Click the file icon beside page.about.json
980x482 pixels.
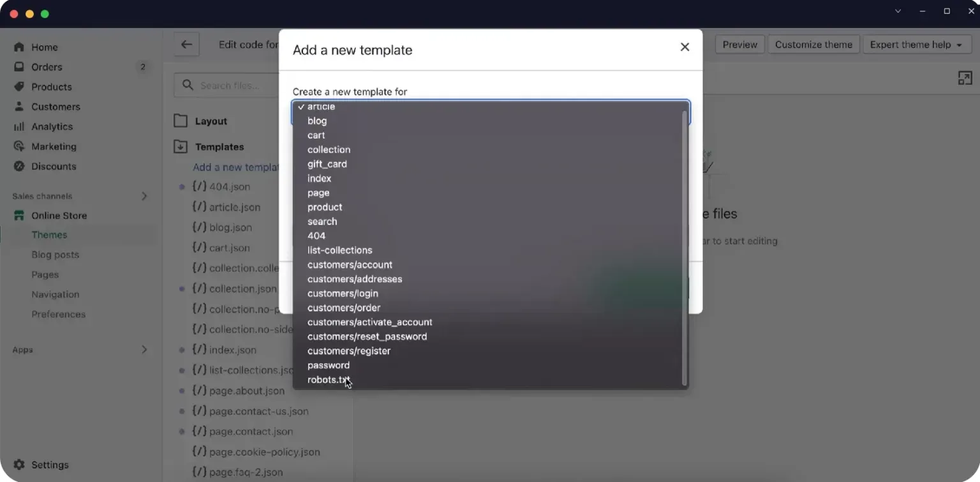click(x=199, y=391)
